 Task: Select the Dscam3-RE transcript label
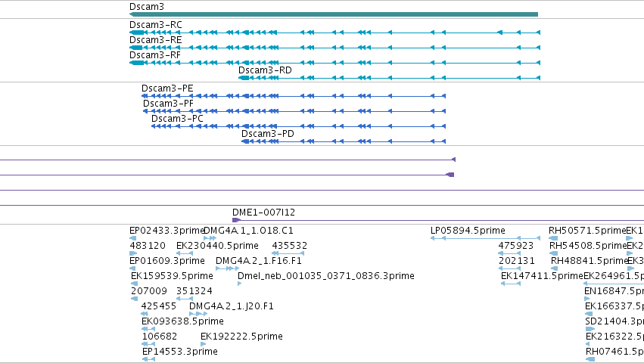(x=156, y=40)
